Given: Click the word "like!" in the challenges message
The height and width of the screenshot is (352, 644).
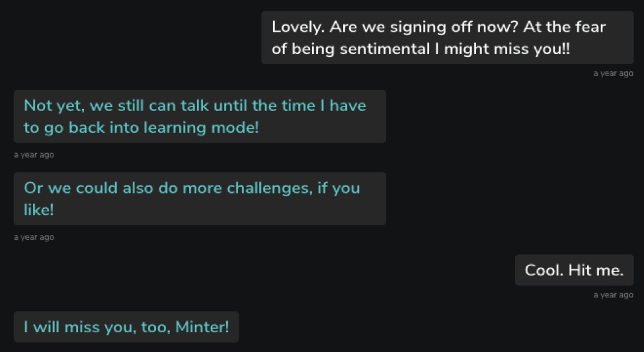Looking at the screenshot, I should [x=39, y=210].
